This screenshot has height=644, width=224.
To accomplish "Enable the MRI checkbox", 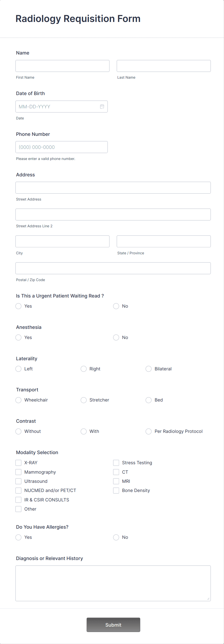I will click(x=116, y=481).
